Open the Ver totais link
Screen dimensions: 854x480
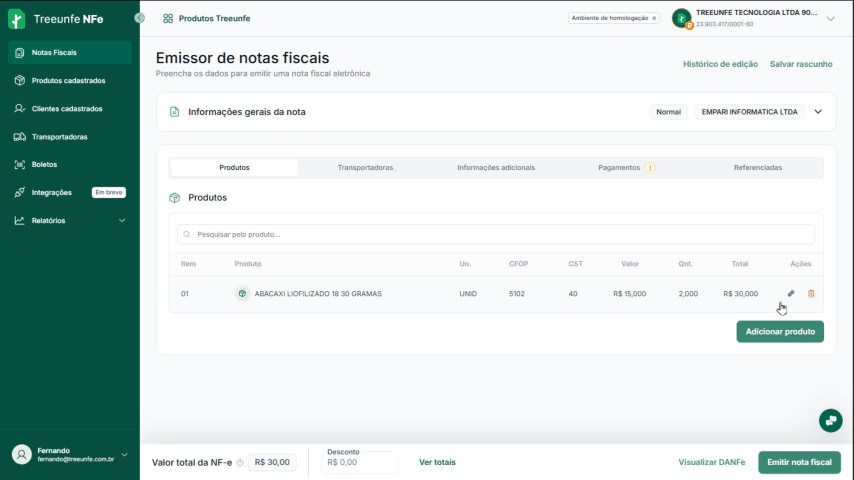437,462
